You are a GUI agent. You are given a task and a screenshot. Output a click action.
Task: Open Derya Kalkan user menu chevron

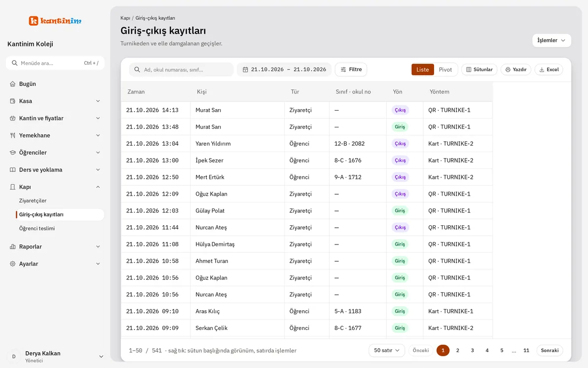[x=101, y=356]
